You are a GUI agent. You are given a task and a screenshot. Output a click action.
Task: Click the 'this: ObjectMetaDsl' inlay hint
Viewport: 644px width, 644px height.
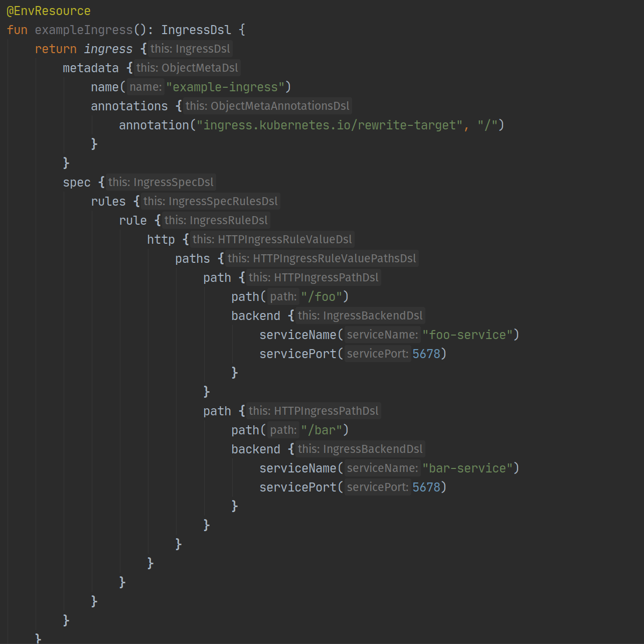coord(187,68)
